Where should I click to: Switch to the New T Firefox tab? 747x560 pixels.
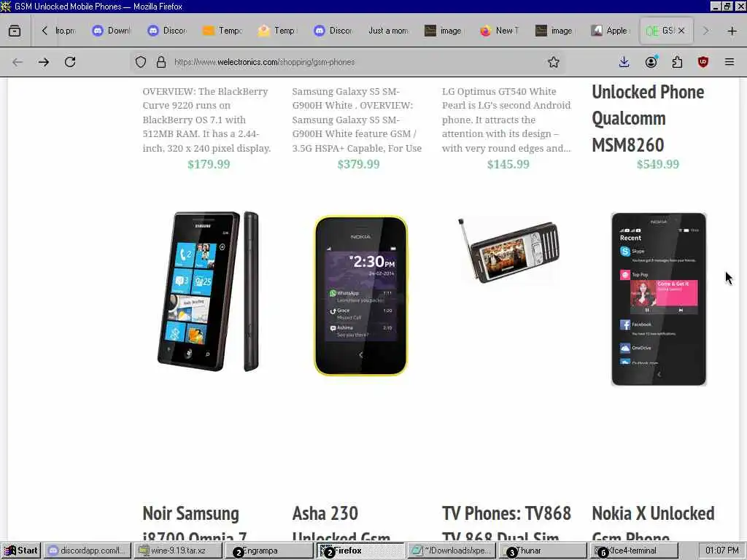click(x=500, y=31)
